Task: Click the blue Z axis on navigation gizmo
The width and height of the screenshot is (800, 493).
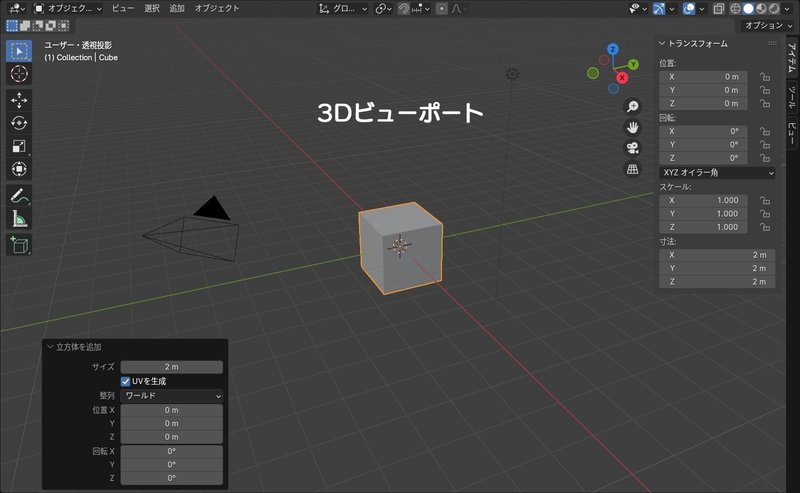Action: pos(613,49)
